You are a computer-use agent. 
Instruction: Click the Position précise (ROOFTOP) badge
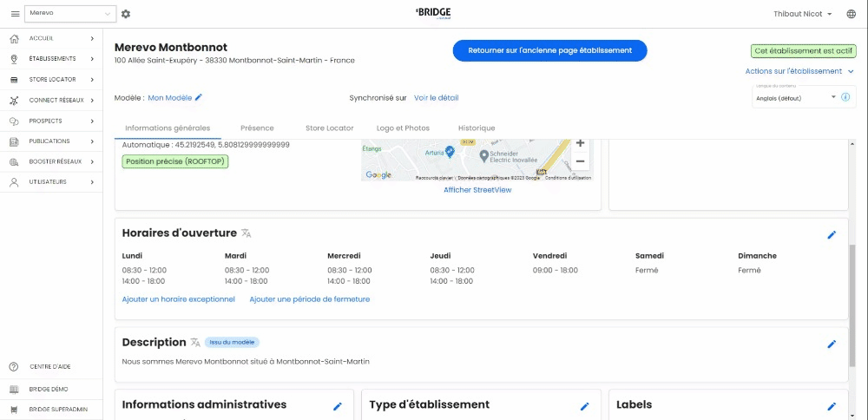175,161
